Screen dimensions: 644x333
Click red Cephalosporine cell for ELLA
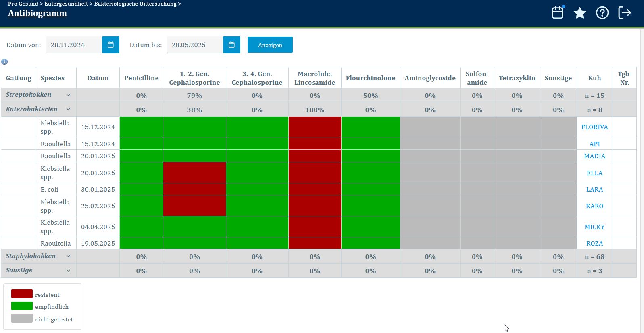point(194,173)
